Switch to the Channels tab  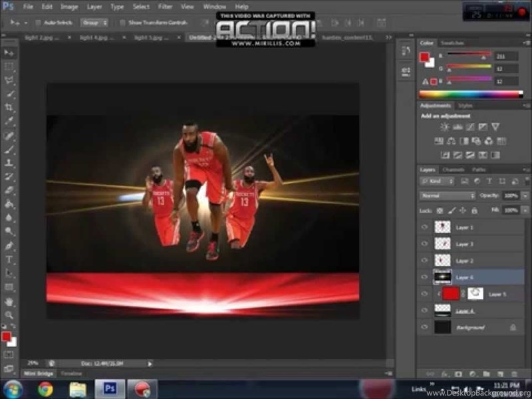click(453, 170)
